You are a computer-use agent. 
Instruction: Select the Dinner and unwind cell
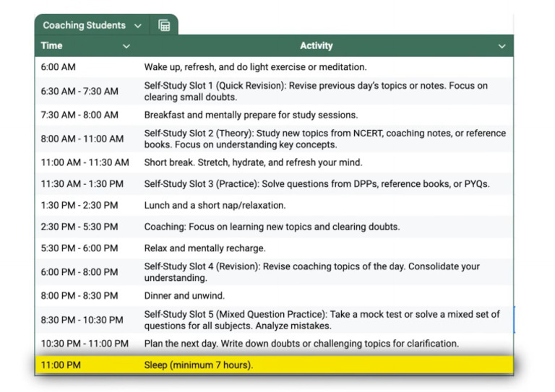click(x=326, y=295)
